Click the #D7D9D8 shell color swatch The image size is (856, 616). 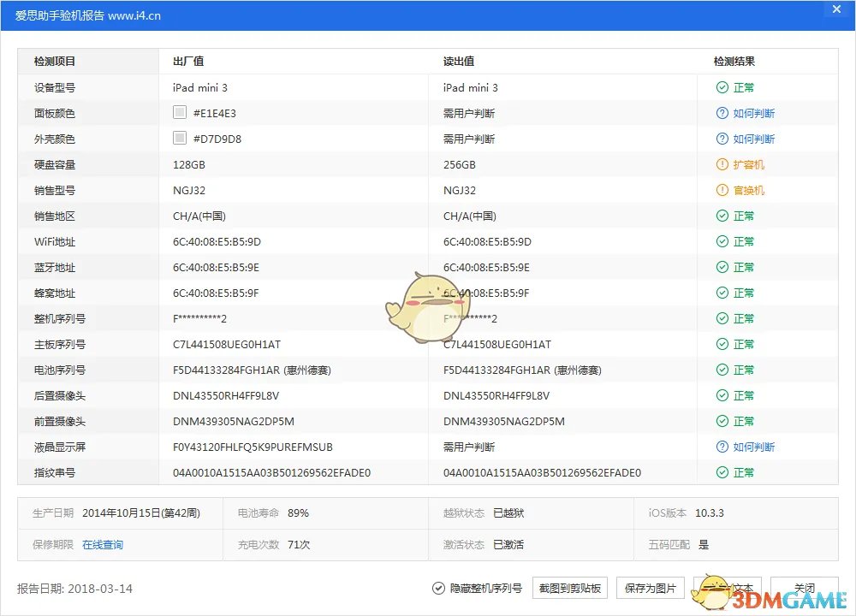click(180, 137)
